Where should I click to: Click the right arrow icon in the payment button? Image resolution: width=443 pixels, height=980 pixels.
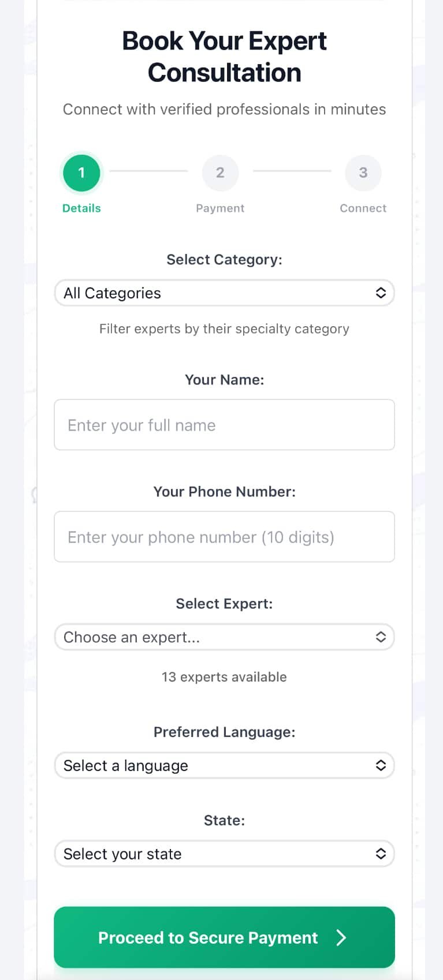coord(341,937)
